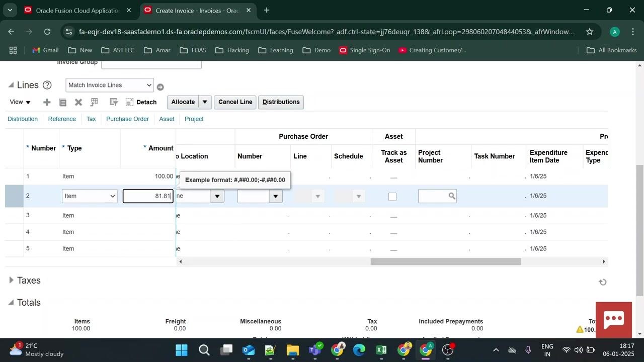Open the Match Invoice Lines dropdown
The height and width of the screenshot is (362, 644).
pyautogui.click(x=109, y=85)
